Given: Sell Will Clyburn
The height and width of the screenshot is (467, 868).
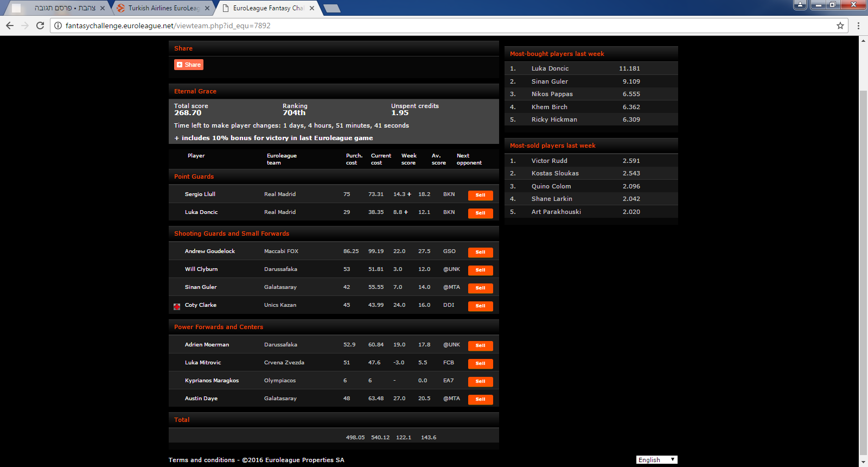Looking at the screenshot, I should click(x=480, y=270).
